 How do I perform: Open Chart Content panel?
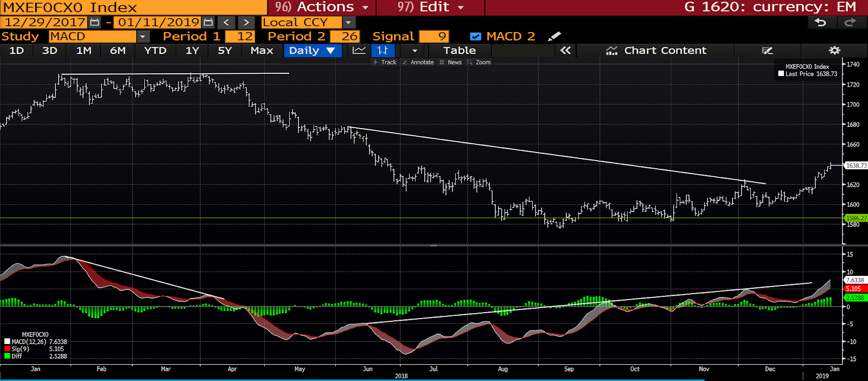656,50
